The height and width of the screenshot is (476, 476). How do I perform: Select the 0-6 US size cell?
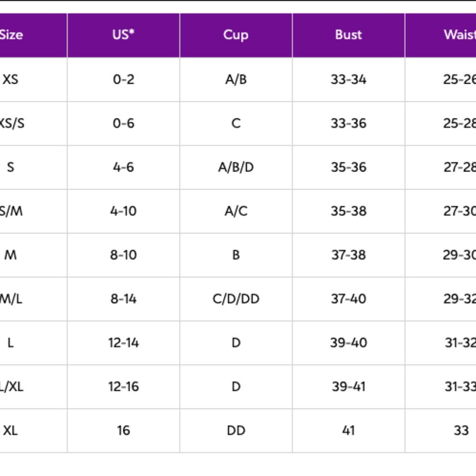123,123
